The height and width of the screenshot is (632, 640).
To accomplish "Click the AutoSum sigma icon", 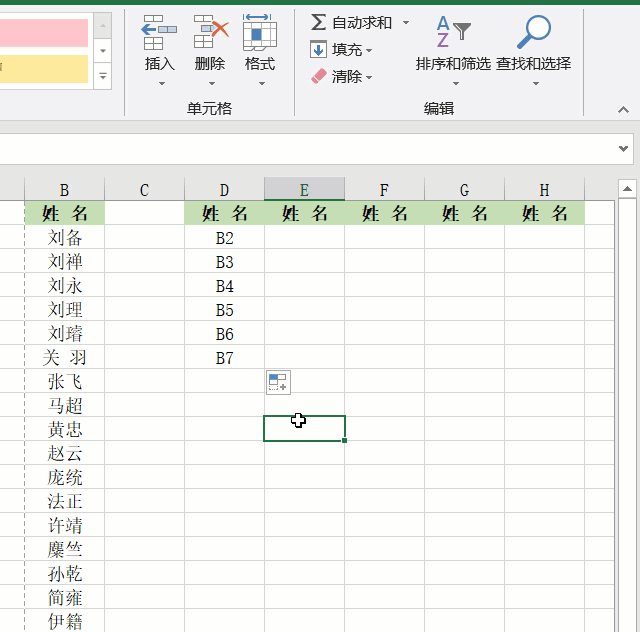I will click(x=318, y=22).
